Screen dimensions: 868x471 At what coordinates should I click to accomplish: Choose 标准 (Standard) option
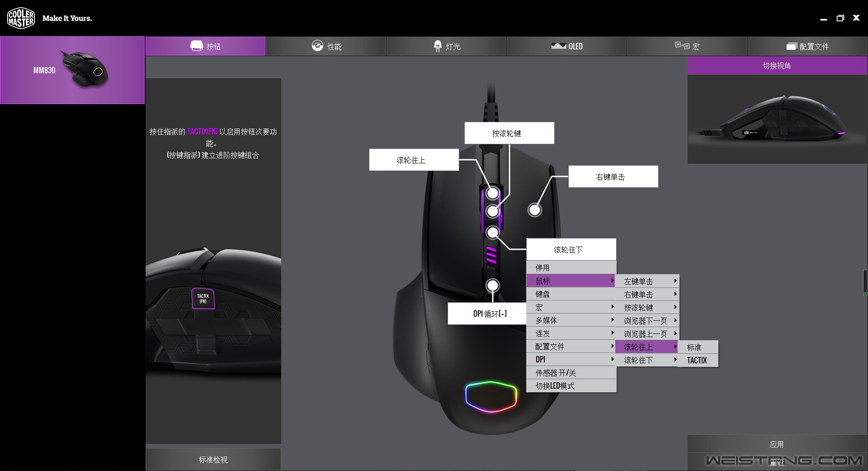pos(698,347)
